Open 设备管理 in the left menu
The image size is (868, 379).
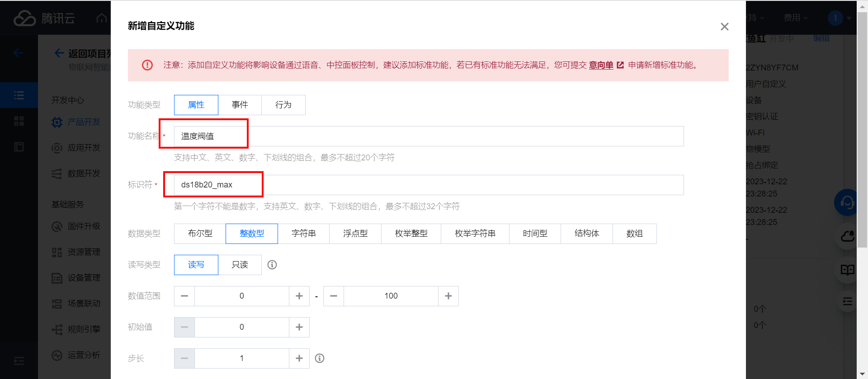point(84,278)
